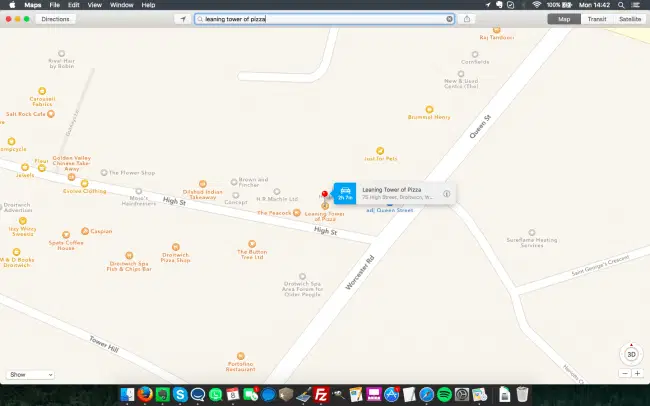650x406 pixels.
Task: Select the Spots Coffee House marker
Action: (x=66, y=235)
